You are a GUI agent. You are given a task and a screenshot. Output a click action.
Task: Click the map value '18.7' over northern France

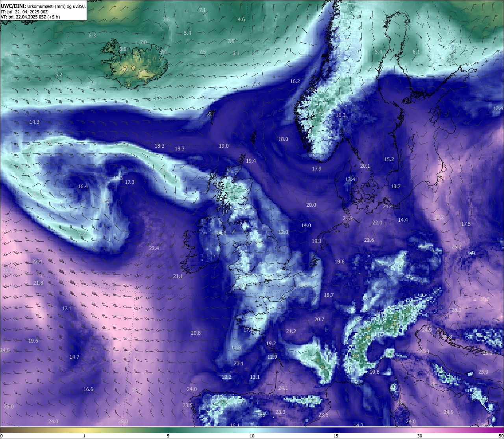(x=328, y=295)
